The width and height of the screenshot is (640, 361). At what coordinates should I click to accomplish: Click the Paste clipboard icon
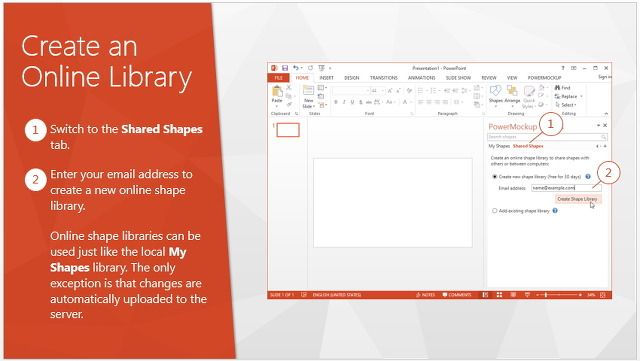coord(277,91)
